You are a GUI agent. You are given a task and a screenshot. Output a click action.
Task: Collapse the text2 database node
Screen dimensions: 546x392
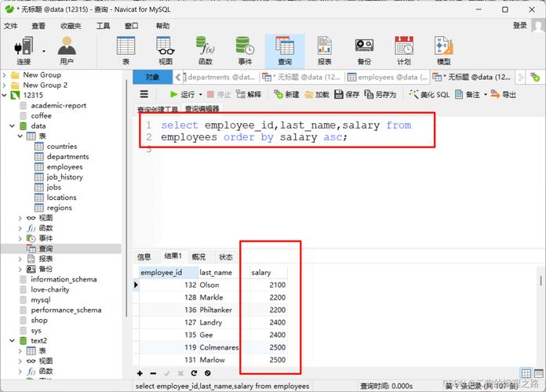(x=13, y=341)
